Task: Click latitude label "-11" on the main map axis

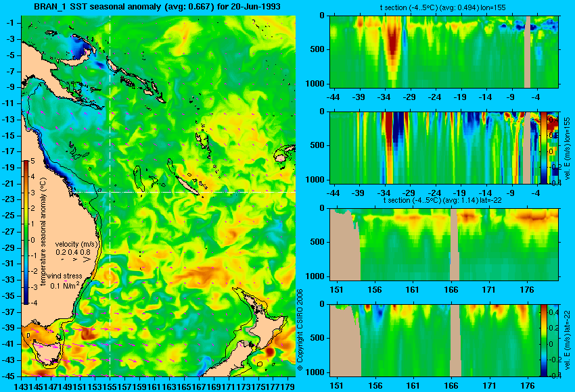Action: [x=8, y=103]
